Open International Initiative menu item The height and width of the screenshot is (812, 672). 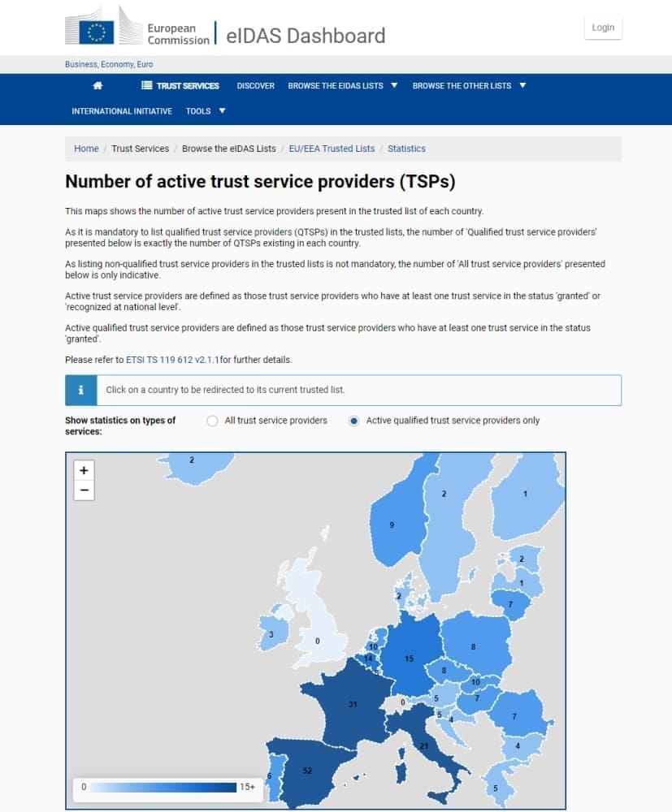click(x=122, y=111)
